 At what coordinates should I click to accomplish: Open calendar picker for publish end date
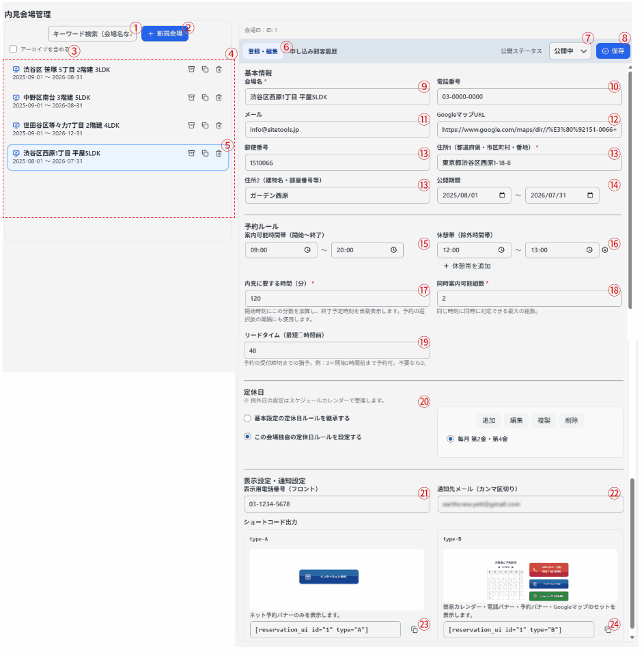[x=590, y=195]
